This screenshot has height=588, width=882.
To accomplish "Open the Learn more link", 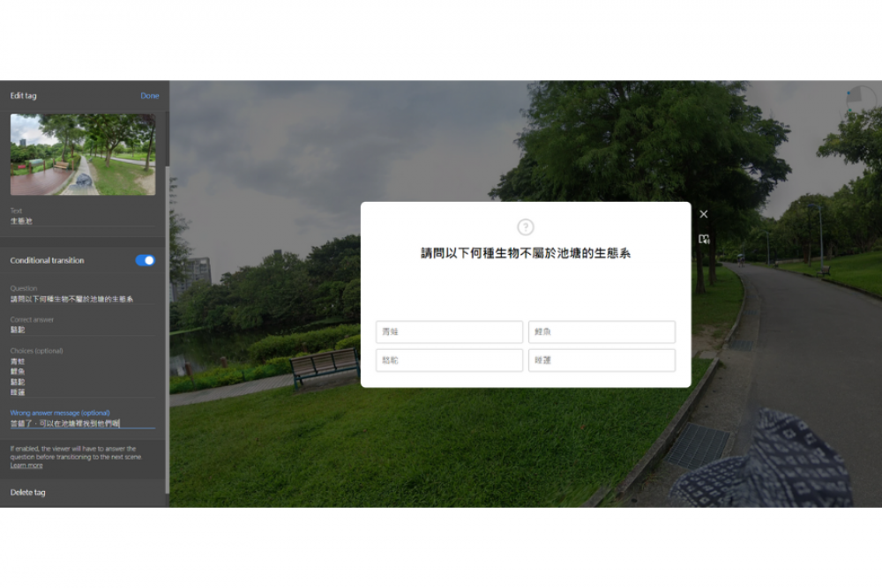I will [x=26, y=465].
